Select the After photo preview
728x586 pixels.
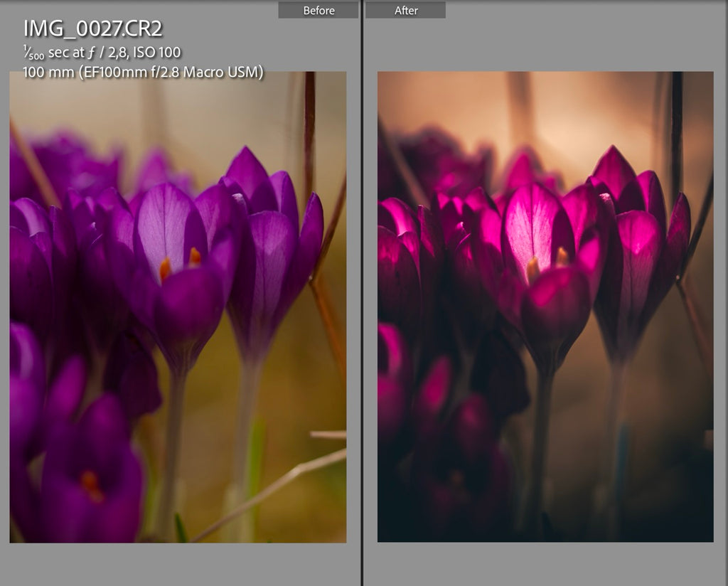(x=545, y=307)
